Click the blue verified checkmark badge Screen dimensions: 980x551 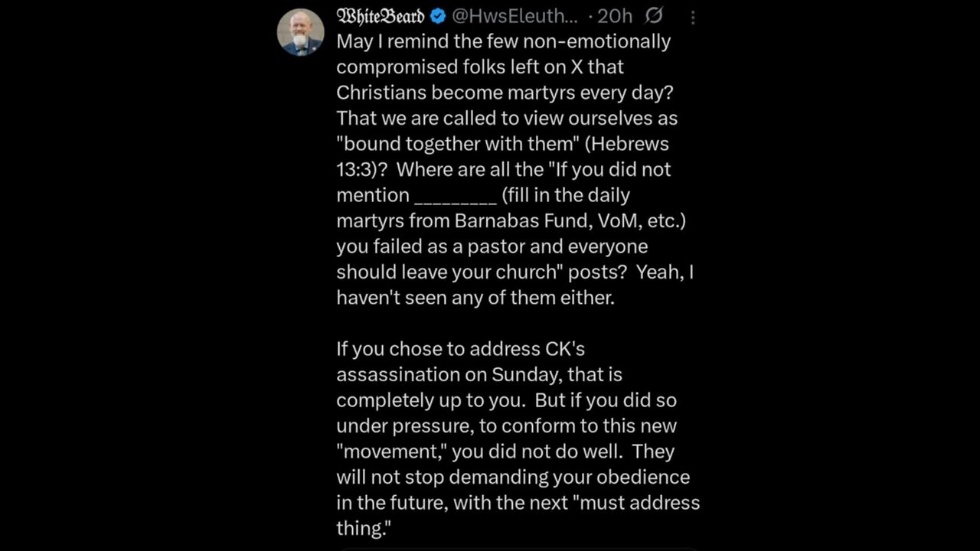click(438, 15)
